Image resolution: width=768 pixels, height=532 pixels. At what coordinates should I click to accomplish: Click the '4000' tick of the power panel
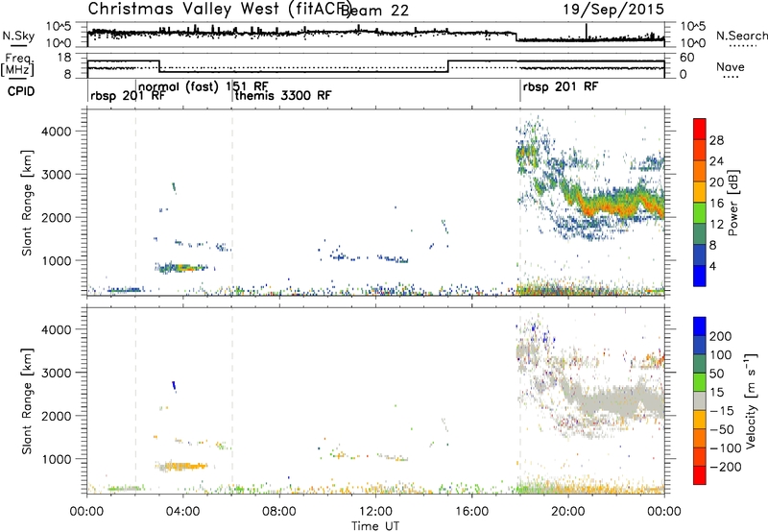pos(57,132)
